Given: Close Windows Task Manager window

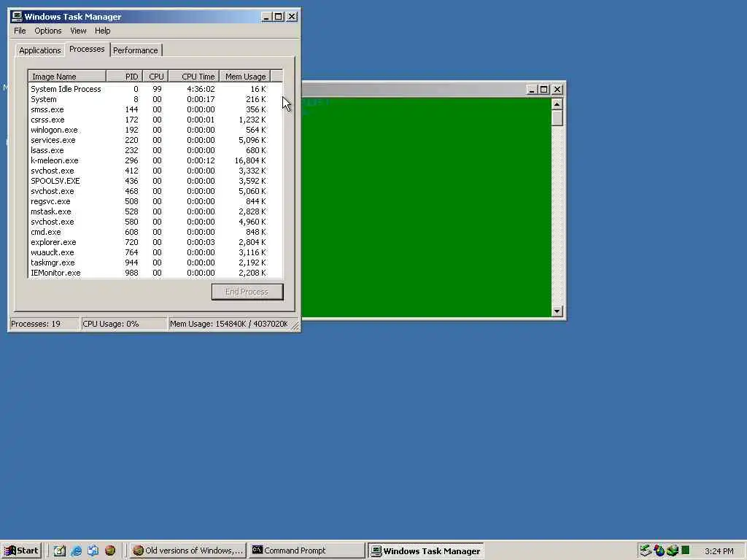Looking at the screenshot, I should tap(292, 17).
